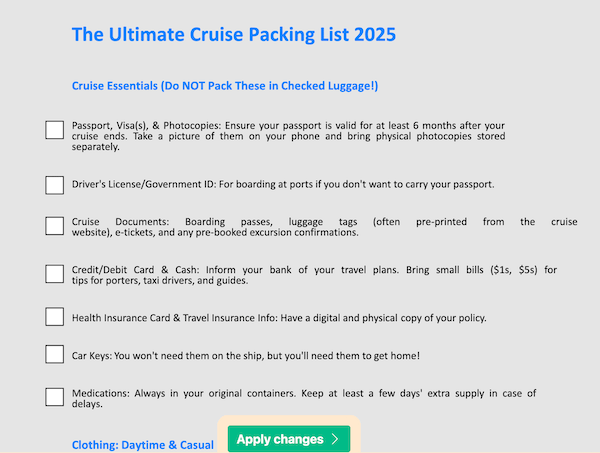Click the Apply changes button
This screenshot has width=600, height=453.
click(280, 439)
